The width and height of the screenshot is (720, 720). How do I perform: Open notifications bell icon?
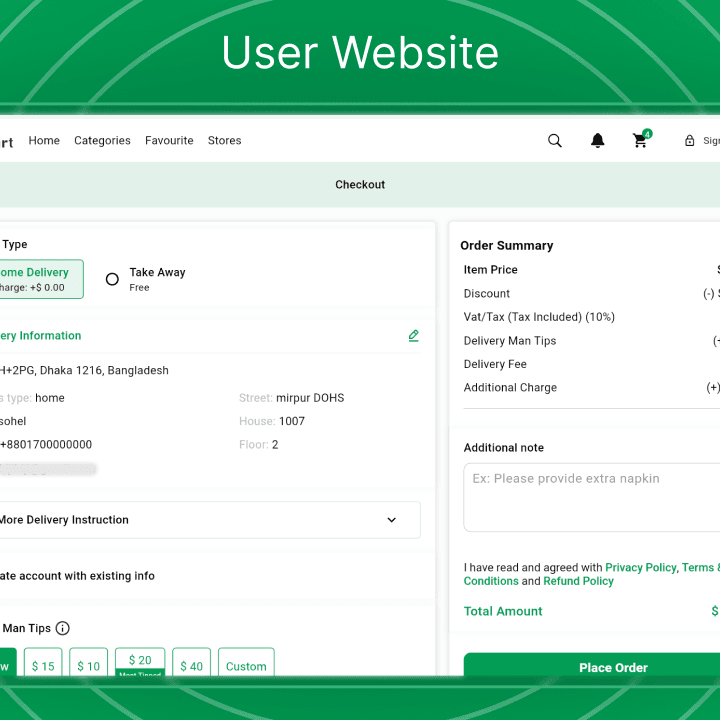pos(598,141)
